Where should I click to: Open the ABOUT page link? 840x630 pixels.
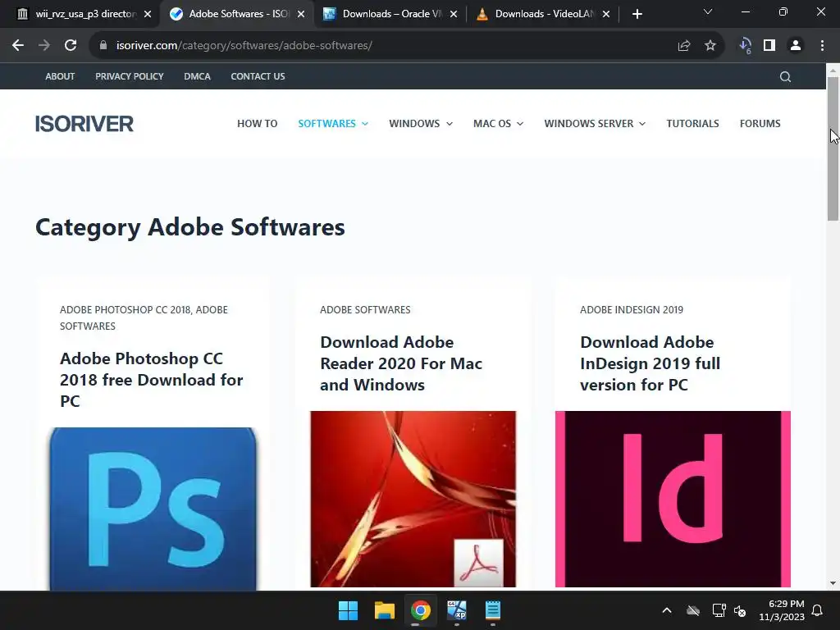click(60, 76)
